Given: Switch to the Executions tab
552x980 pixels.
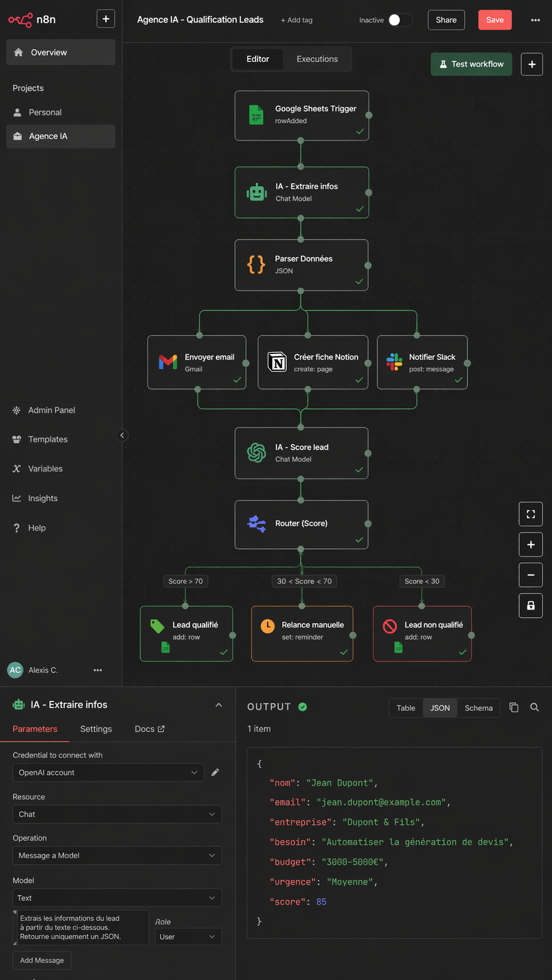Looking at the screenshot, I should 317,59.
